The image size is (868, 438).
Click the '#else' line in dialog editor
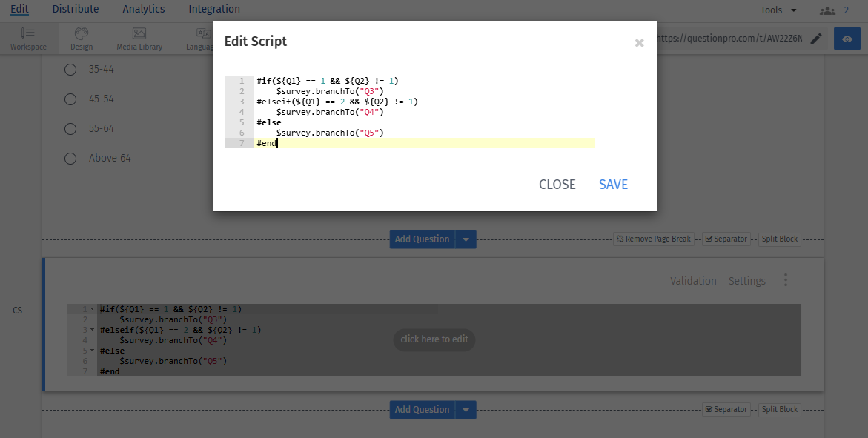(x=269, y=122)
